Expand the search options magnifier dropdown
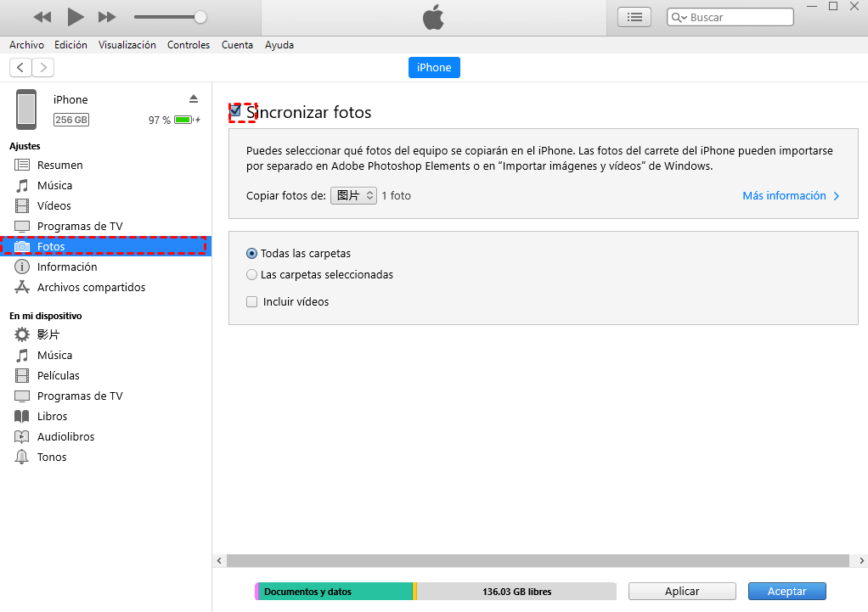Screen dimensions: 868x612 679,17
